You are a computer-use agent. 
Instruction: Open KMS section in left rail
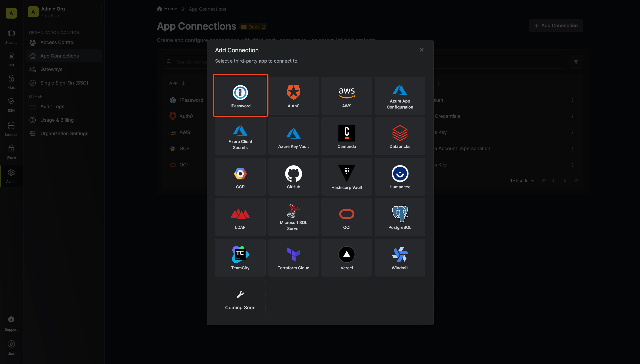[11, 82]
